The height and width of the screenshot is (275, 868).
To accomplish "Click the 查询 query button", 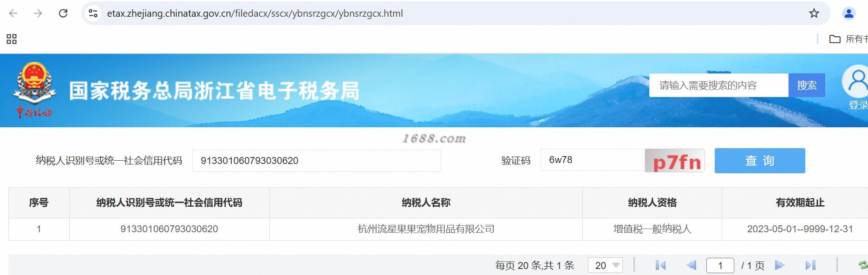I will (x=760, y=161).
